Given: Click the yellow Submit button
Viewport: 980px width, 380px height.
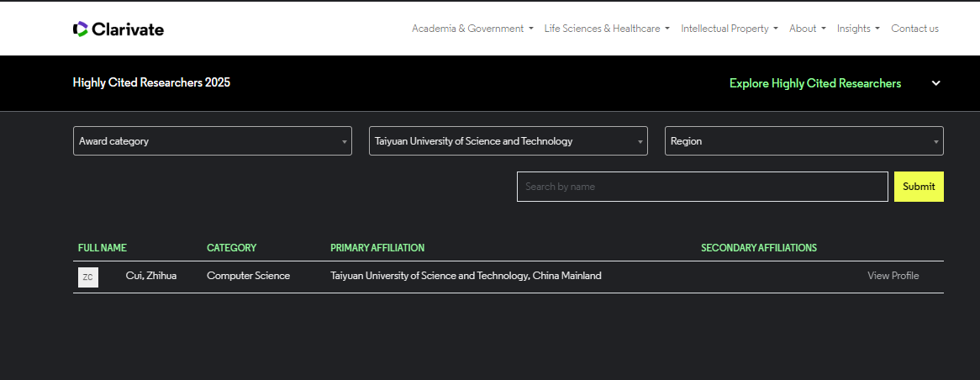Looking at the screenshot, I should click(919, 187).
